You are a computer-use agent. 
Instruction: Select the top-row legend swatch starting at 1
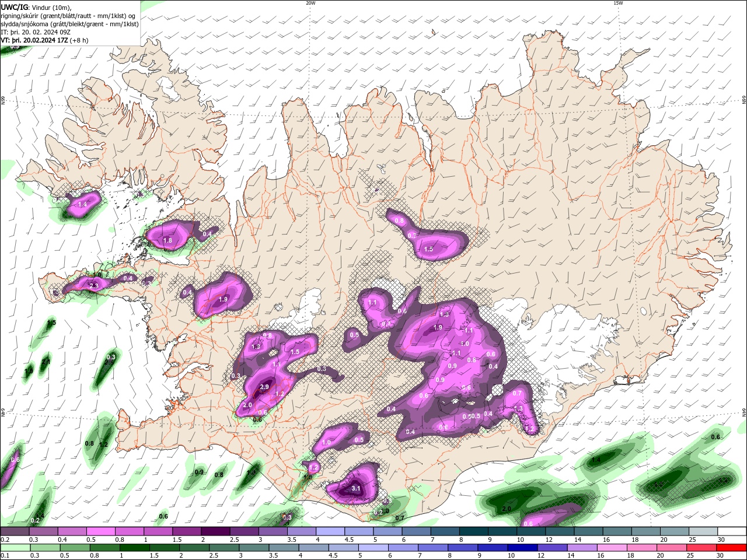[x=158, y=531]
